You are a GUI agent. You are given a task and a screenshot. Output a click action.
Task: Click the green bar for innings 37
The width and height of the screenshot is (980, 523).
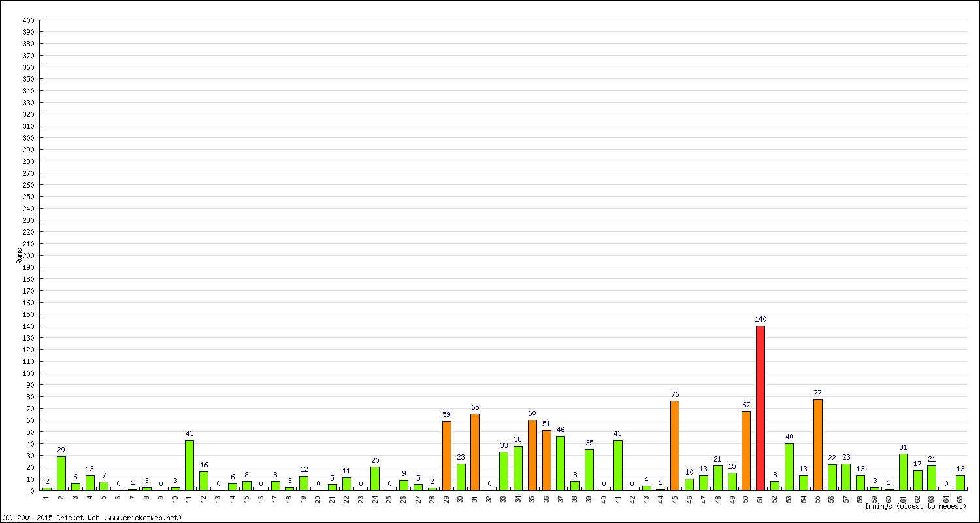[561, 464]
